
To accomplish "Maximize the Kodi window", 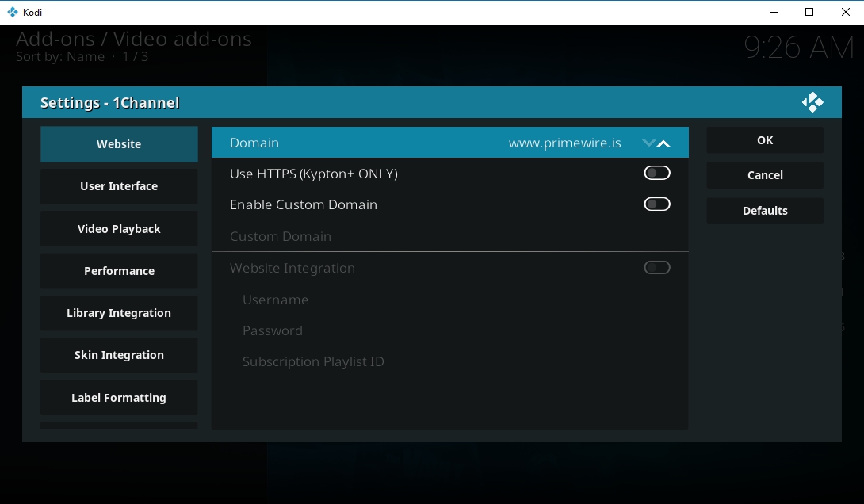I will (x=809, y=12).
